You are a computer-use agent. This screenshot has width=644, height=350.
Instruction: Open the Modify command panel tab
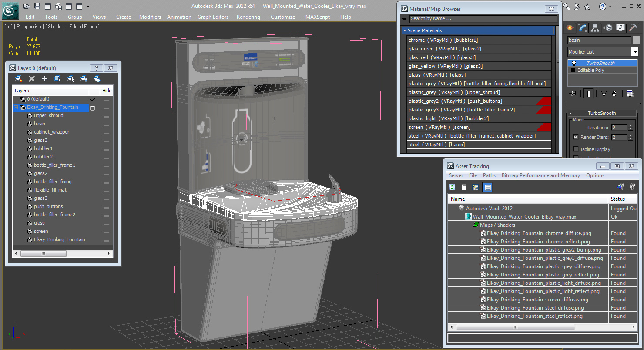[583, 28]
